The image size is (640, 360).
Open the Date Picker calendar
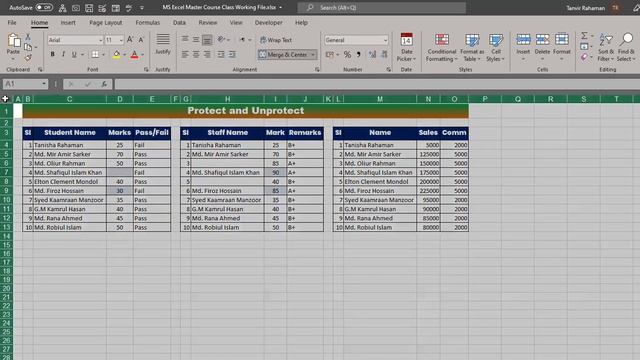pos(406,47)
